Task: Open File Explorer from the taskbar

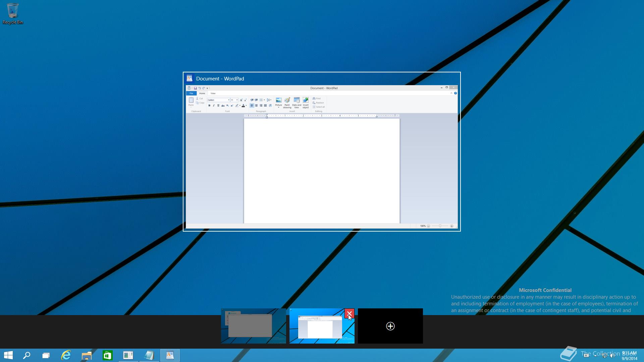Action: point(87,355)
